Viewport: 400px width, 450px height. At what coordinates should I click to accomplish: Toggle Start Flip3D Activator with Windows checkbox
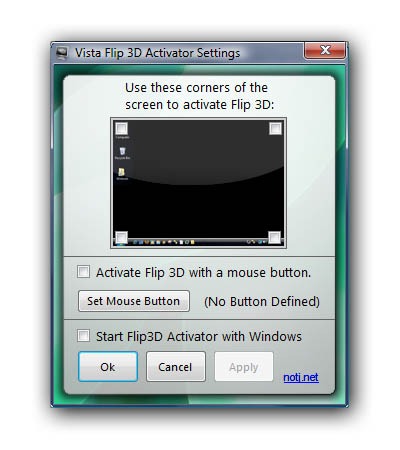83,335
